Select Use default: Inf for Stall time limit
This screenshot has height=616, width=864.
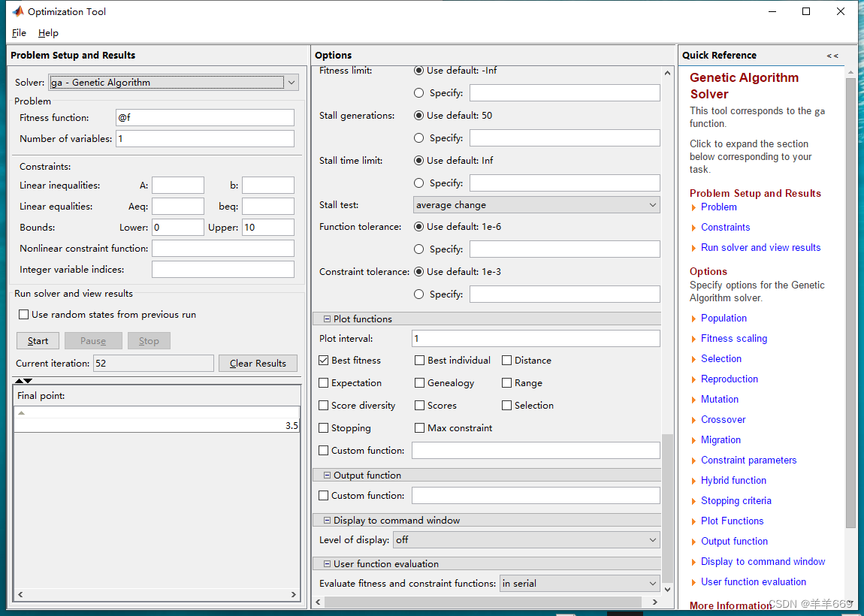[418, 161]
